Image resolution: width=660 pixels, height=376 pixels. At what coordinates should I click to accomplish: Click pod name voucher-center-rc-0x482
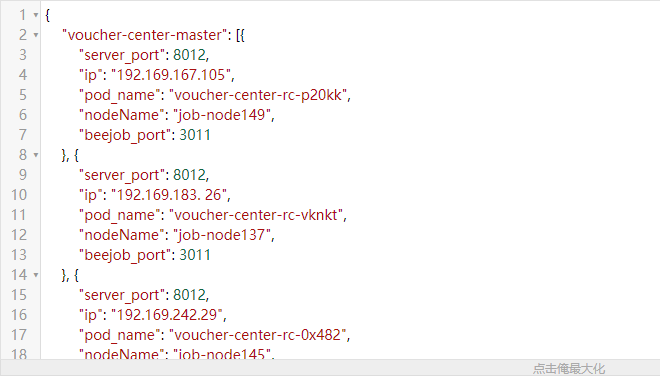tap(258, 335)
